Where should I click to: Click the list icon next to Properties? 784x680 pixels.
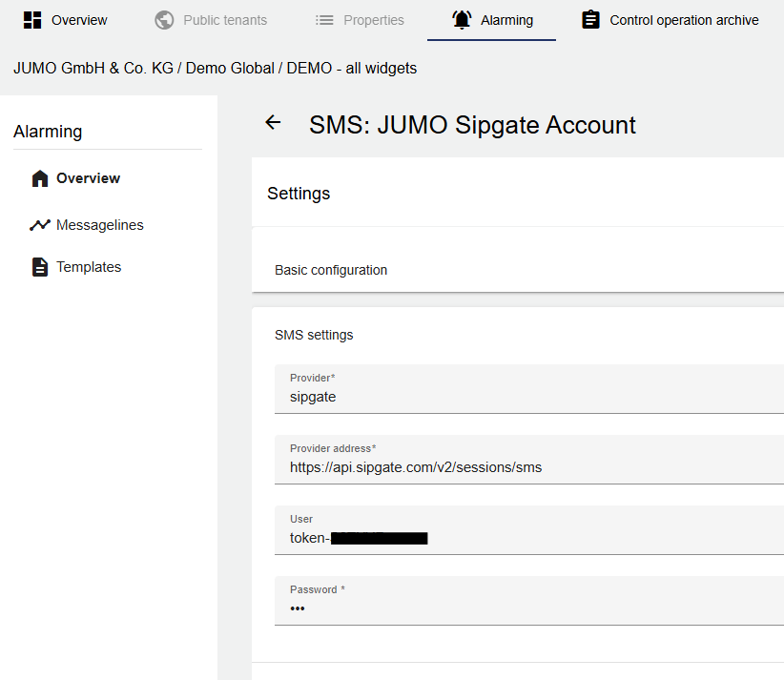click(324, 20)
